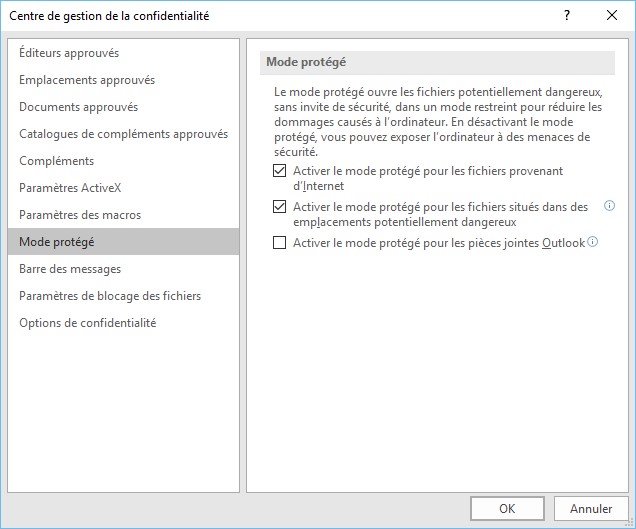
Task: Click info icon next to Outlook attachments option
Action: click(x=592, y=242)
